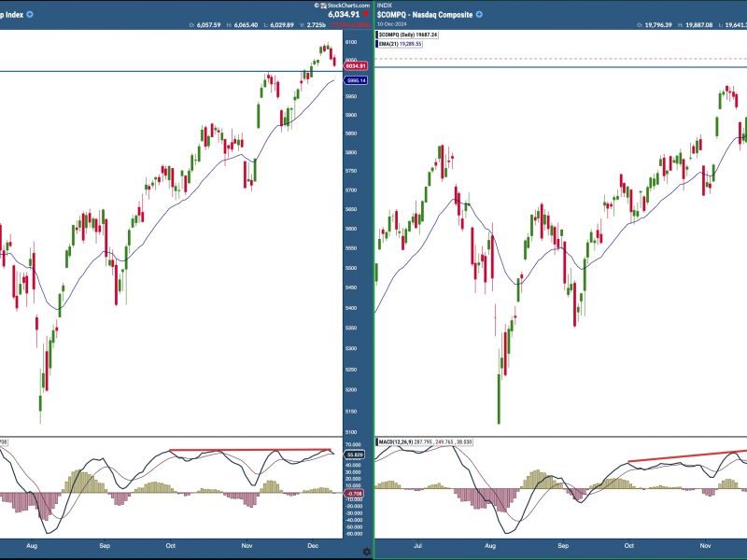Viewport: 747px width, 560px height.
Task: Select the $COMPQ (Daily) 19687.24 legend
Action: (407, 35)
